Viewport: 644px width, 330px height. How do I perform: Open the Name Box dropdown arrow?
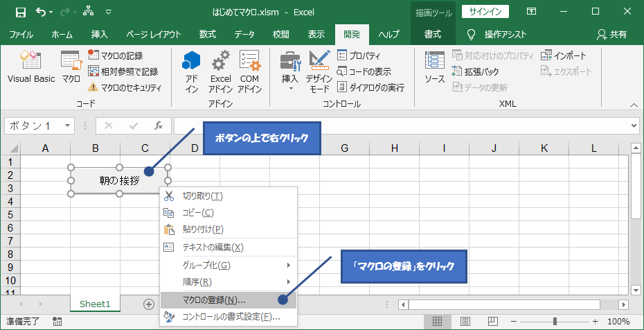click(x=68, y=125)
